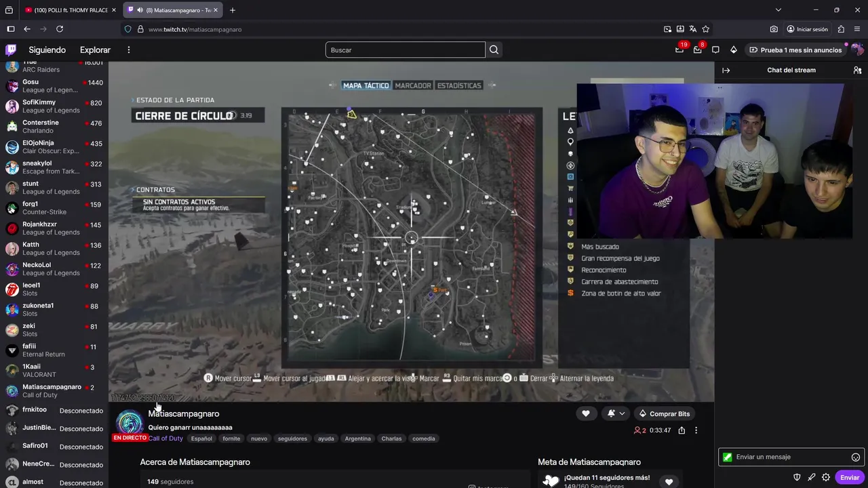The width and height of the screenshot is (868, 488).
Task: Close the POLLI ft. THOMY PALACE tab
Action: click(x=114, y=10)
